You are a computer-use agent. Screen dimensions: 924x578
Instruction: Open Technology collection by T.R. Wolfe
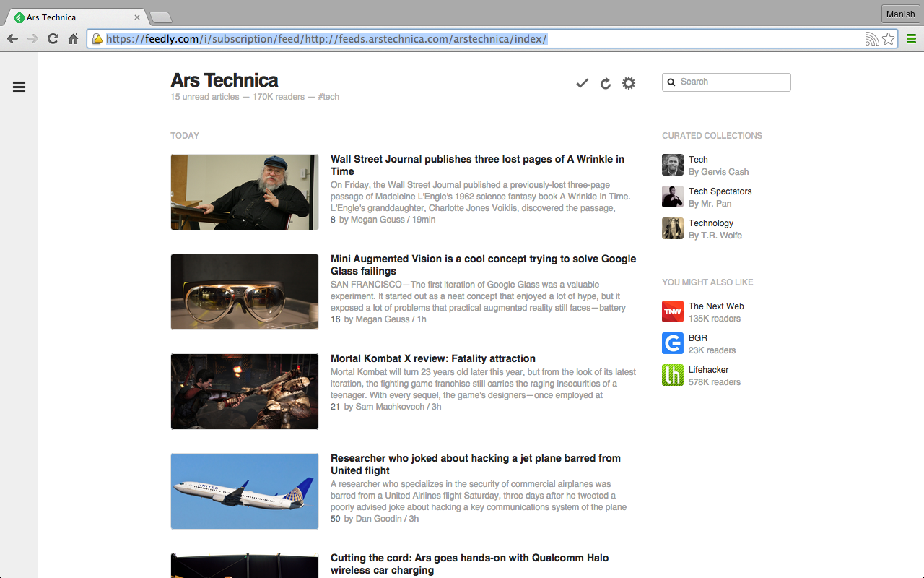(711, 223)
